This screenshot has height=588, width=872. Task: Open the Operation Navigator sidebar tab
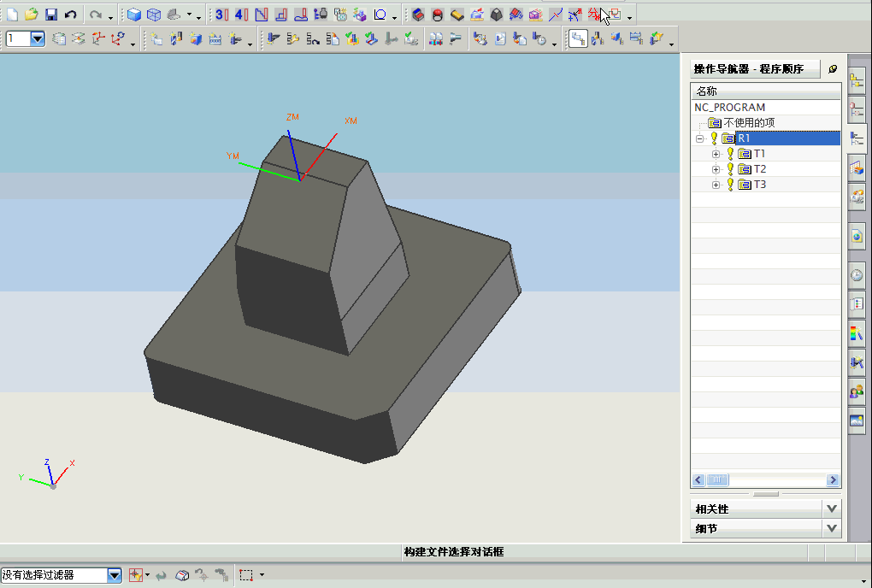tap(857, 138)
